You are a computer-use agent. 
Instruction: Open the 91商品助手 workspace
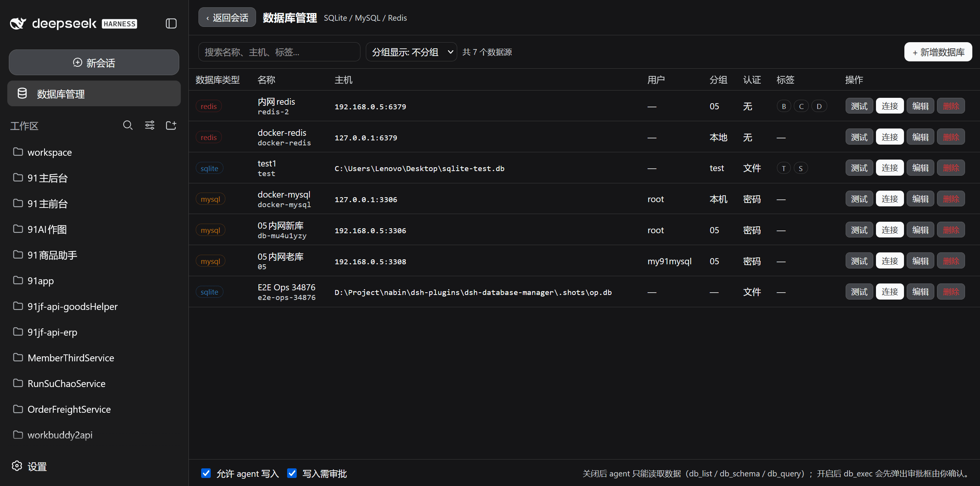[94, 255]
